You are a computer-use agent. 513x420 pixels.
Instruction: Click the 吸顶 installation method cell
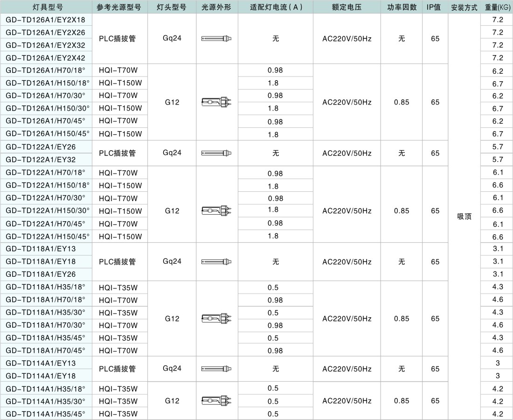(x=464, y=217)
